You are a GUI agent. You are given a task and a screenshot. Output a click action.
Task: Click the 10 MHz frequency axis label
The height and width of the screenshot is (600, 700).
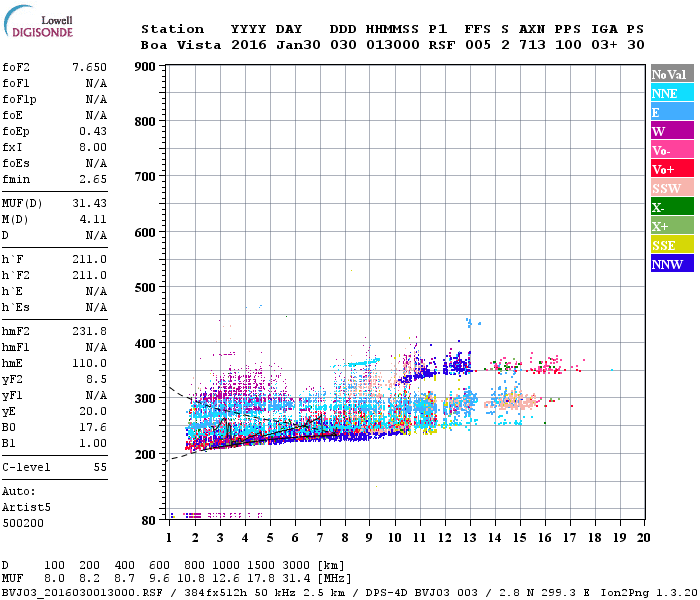click(x=395, y=538)
